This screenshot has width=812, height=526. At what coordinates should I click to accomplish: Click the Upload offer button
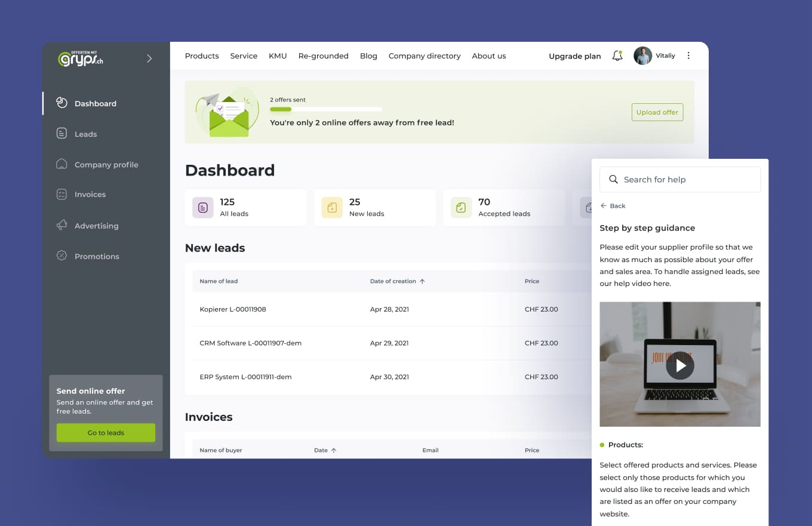pyautogui.click(x=657, y=112)
